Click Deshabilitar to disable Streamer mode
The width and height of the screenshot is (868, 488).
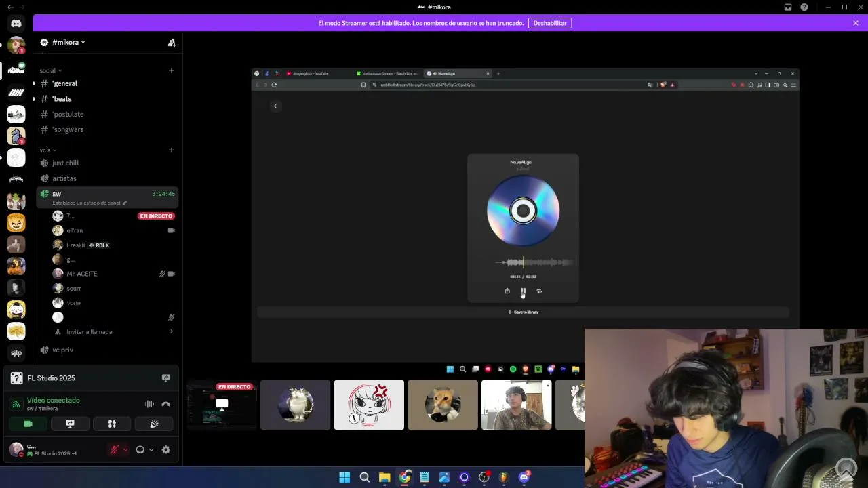[x=550, y=23]
